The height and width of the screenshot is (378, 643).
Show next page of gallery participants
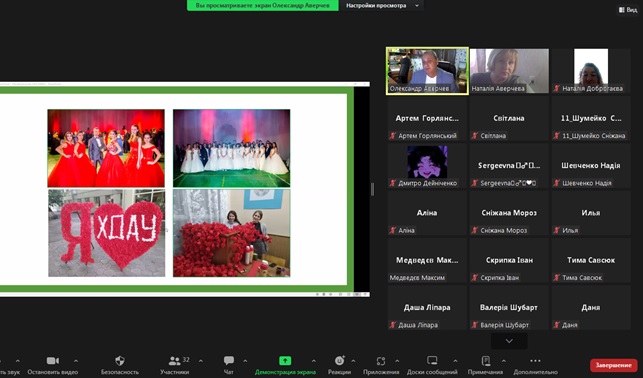(509, 341)
